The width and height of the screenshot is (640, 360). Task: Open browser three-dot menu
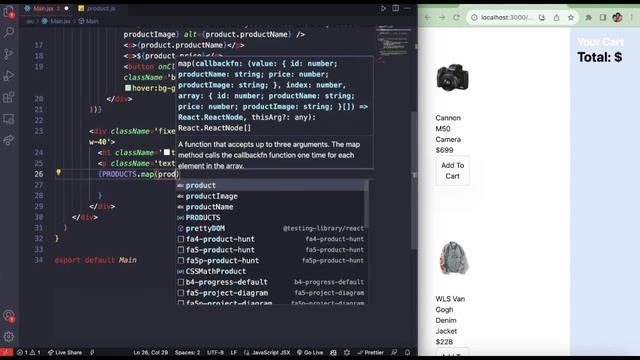pos(632,18)
